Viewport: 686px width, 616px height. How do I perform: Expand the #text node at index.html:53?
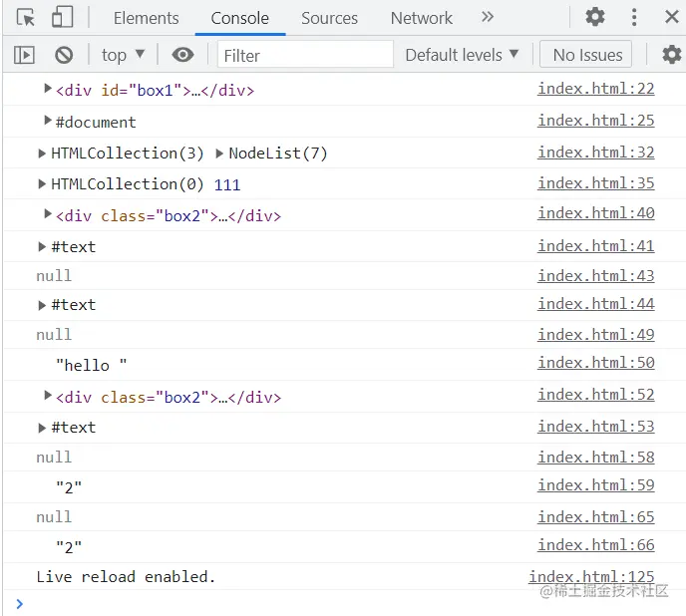42,428
